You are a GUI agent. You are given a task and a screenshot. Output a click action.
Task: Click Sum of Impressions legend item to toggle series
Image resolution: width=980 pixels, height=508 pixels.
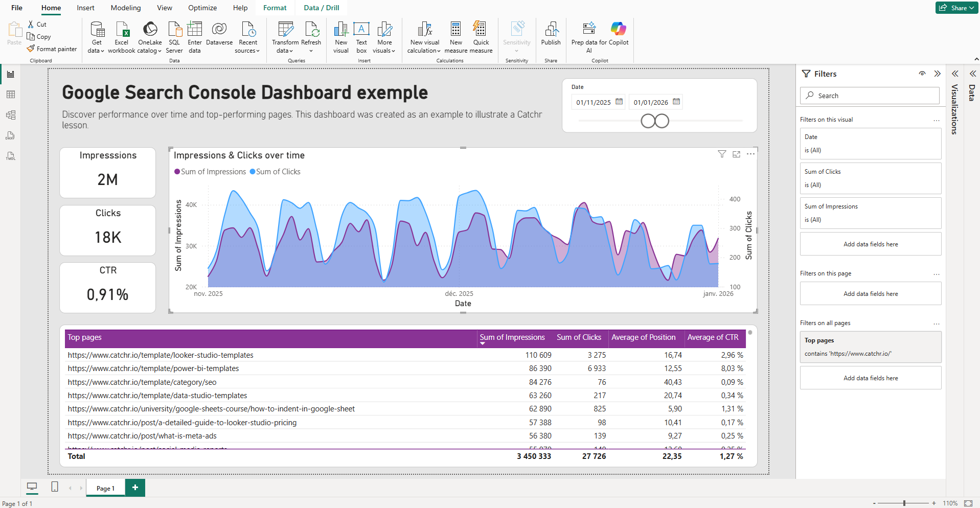210,171
